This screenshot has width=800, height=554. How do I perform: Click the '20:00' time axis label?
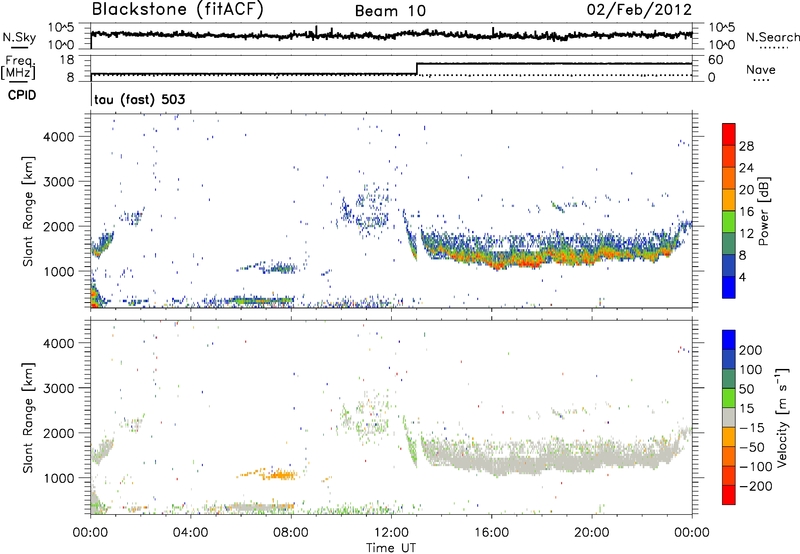point(591,533)
